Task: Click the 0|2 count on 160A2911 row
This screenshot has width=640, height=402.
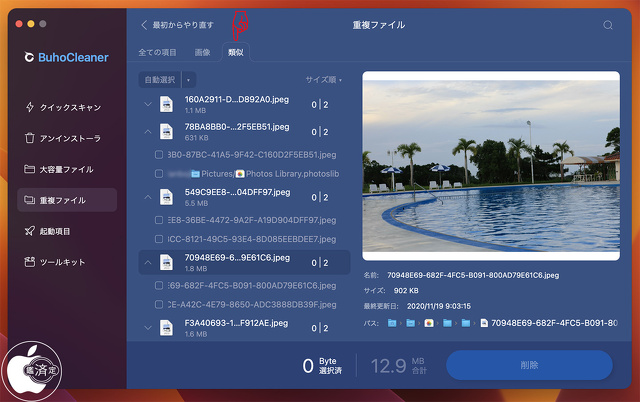Action: coord(320,105)
